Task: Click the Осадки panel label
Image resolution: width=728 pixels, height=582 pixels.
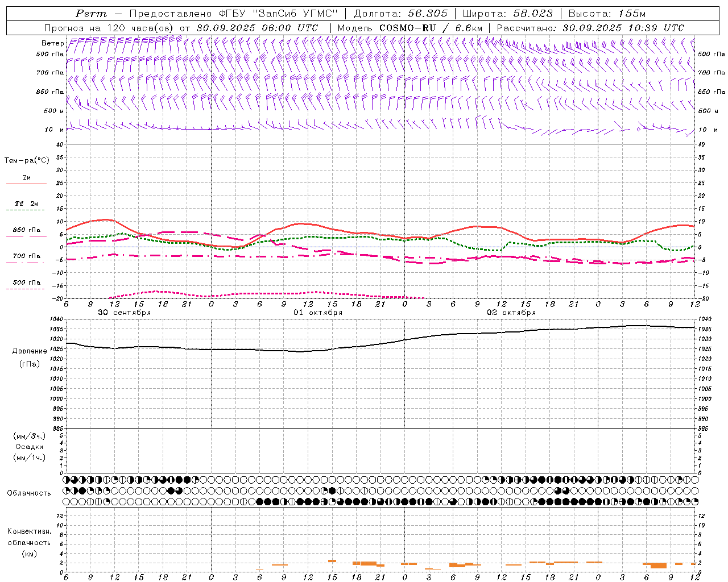Action: click(x=30, y=447)
